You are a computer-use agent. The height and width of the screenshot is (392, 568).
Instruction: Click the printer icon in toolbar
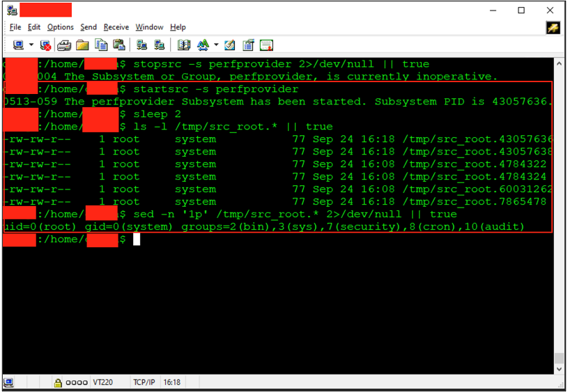coord(64,45)
